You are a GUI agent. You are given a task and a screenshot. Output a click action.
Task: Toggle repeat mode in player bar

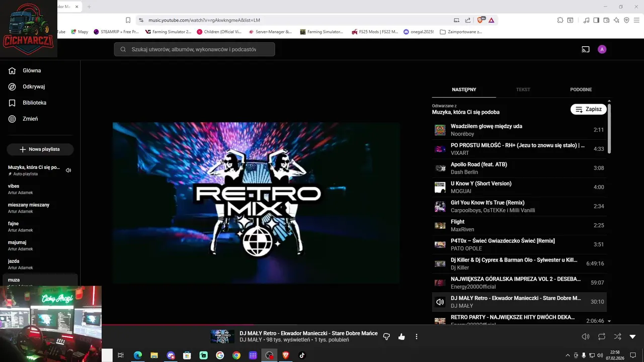tap(602, 336)
